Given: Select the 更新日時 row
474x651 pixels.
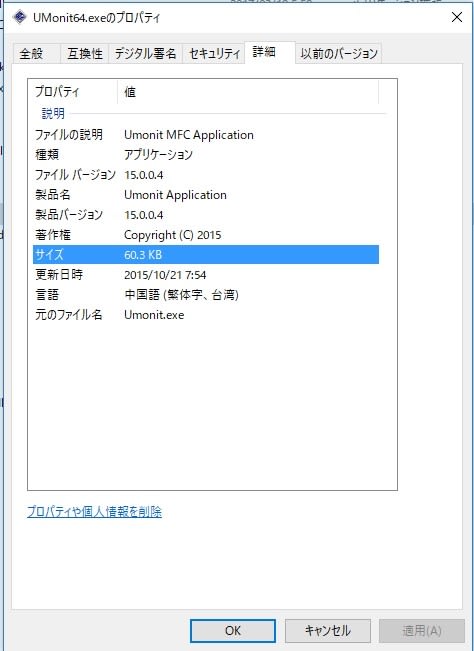Looking at the screenshot, I should [206, 275].
